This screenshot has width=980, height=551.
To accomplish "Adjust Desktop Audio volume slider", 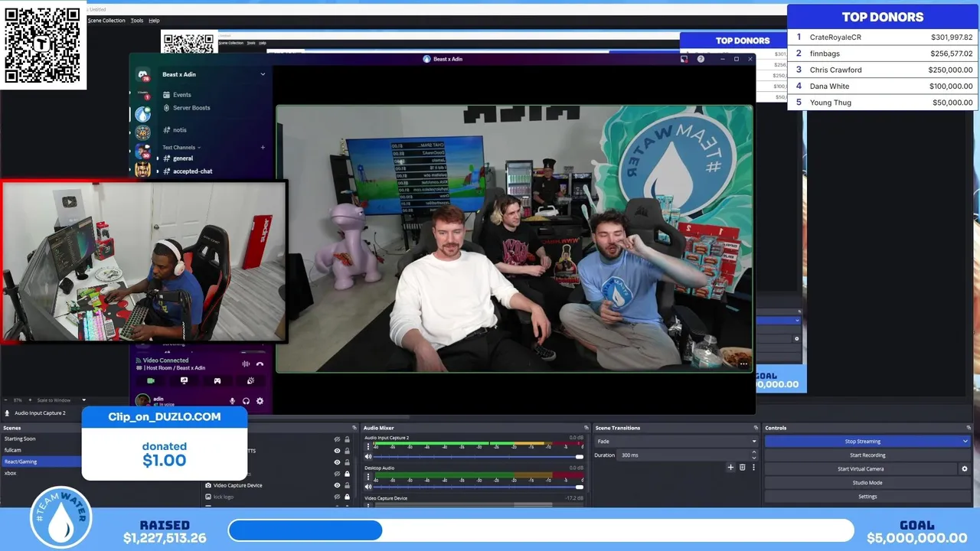I will (478, 487).
